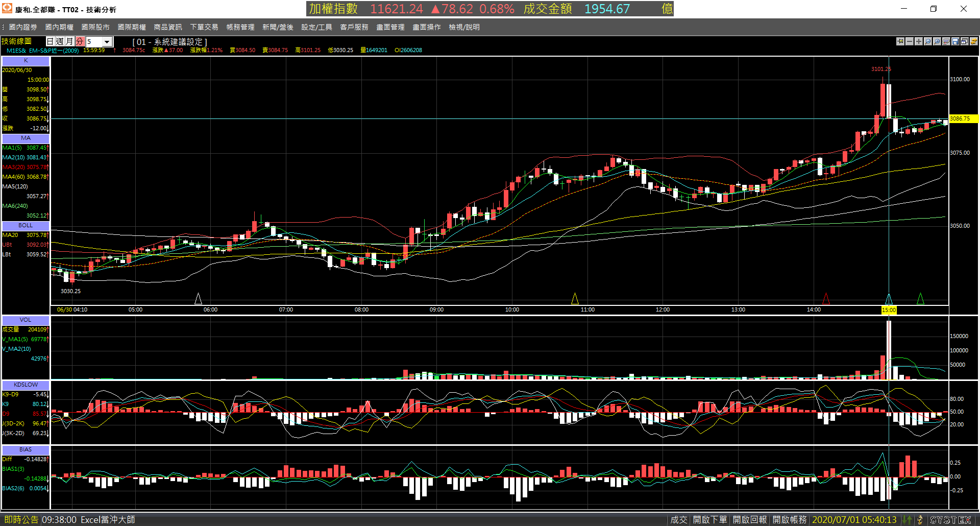This screenshot has width=980, height=526.
Task: Click the 開啟回報 status bar button
Action: pos(750,520)
